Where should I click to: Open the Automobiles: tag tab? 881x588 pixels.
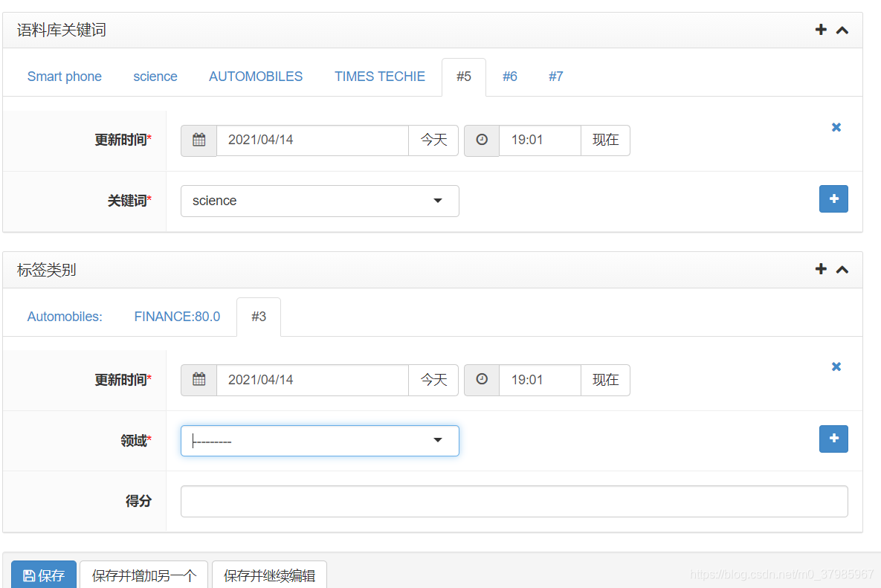[x=65, y=317]
